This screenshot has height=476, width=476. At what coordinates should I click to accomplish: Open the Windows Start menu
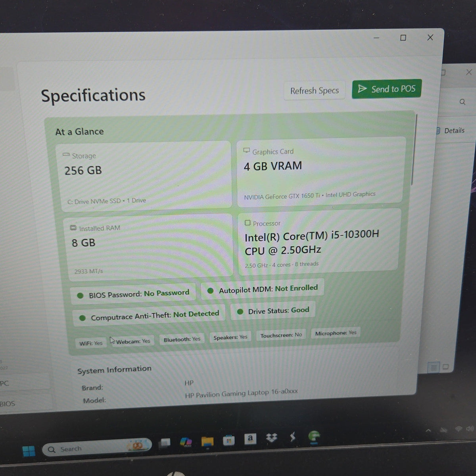tap(29, 451)
